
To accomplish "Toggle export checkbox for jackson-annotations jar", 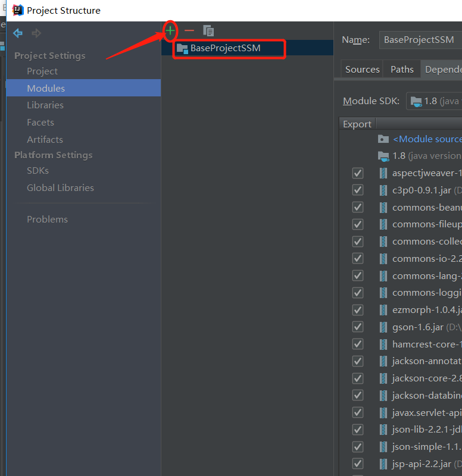I will click(x=358, y=361).
